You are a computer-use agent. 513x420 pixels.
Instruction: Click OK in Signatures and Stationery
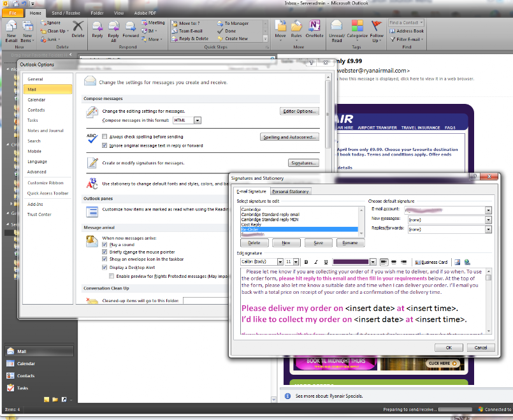(449, 347)
